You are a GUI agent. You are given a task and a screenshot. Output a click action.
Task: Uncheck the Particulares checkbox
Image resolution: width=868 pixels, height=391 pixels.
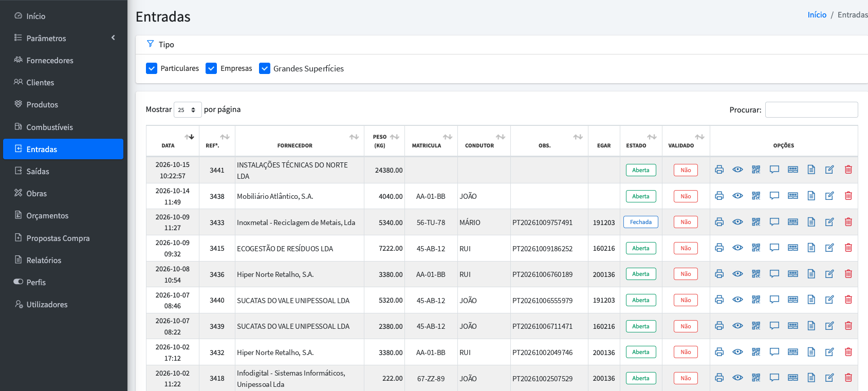click(152, 68)
